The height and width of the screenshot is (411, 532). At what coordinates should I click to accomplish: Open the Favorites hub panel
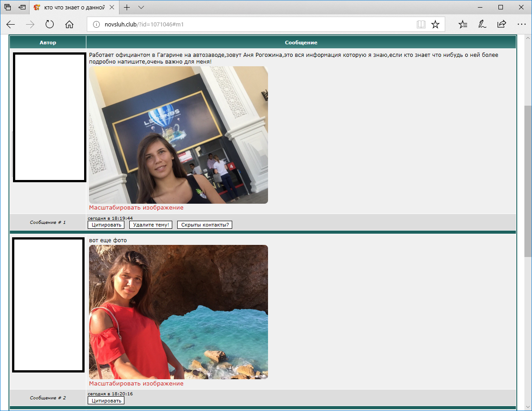[x=463, y=24]
